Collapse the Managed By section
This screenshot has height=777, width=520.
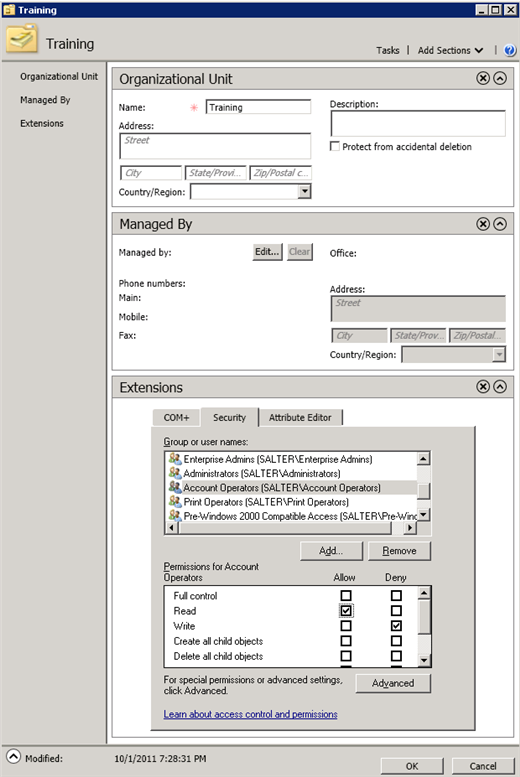tap(500, 224)
